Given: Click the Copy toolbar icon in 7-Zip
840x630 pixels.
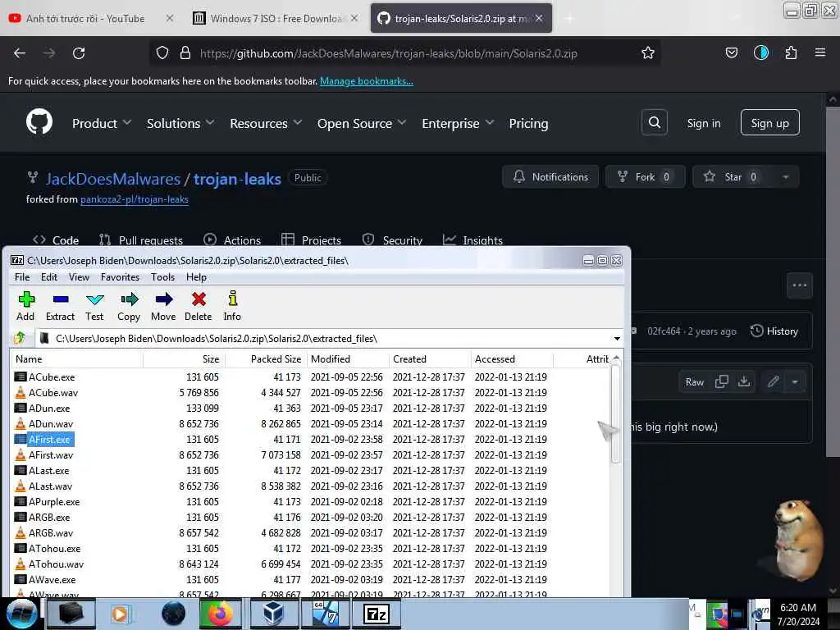Looking at the screenshot, I should coord(129,306).
